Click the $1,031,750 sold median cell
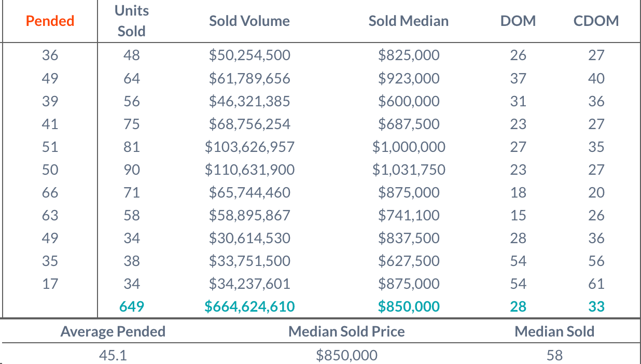The image size is (641, 364). [408, 170]
